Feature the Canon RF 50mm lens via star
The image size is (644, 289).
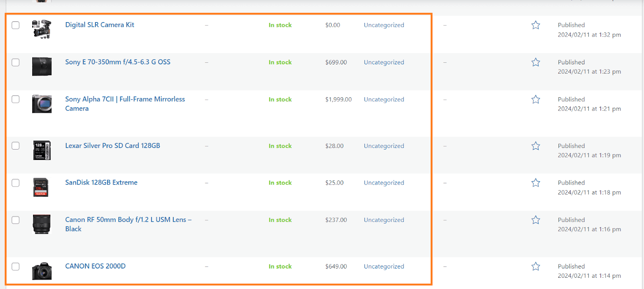[x=535, y=220]
